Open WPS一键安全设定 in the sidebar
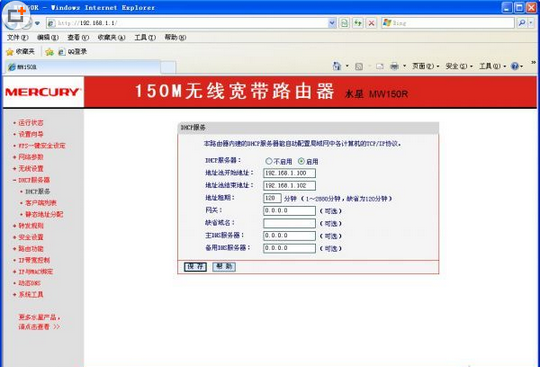The width and height of the screenshot is (541, 367). tap(41, 146)
